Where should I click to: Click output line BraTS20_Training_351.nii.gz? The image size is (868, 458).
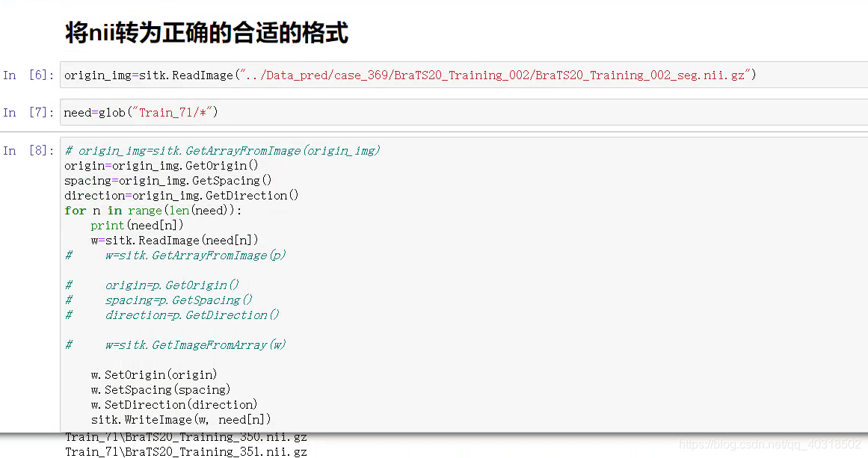pyautogui.click(x=186, y=451)
